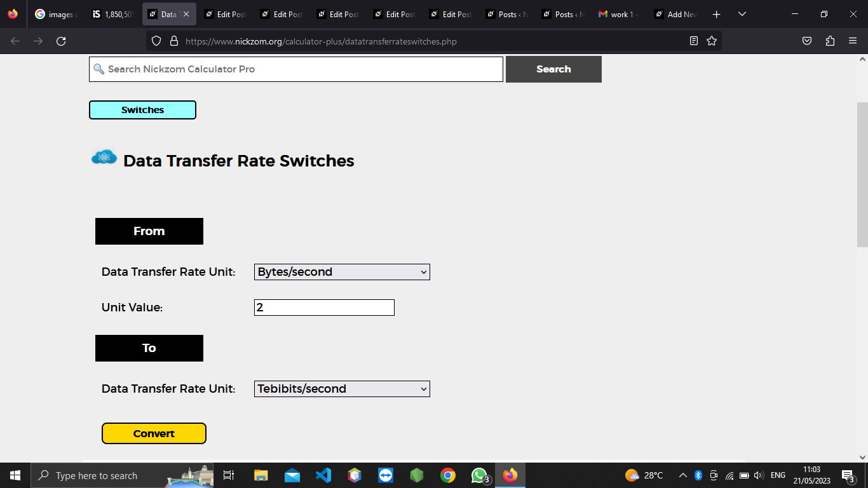Image resolution: width=868 pixels, height=488 pixels.
Task: Open the clock showing 11:03
Action: (812, 475)
